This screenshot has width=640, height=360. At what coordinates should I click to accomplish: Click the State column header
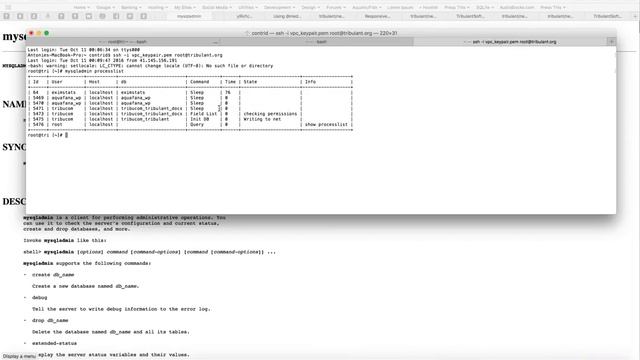pos(251,82)
